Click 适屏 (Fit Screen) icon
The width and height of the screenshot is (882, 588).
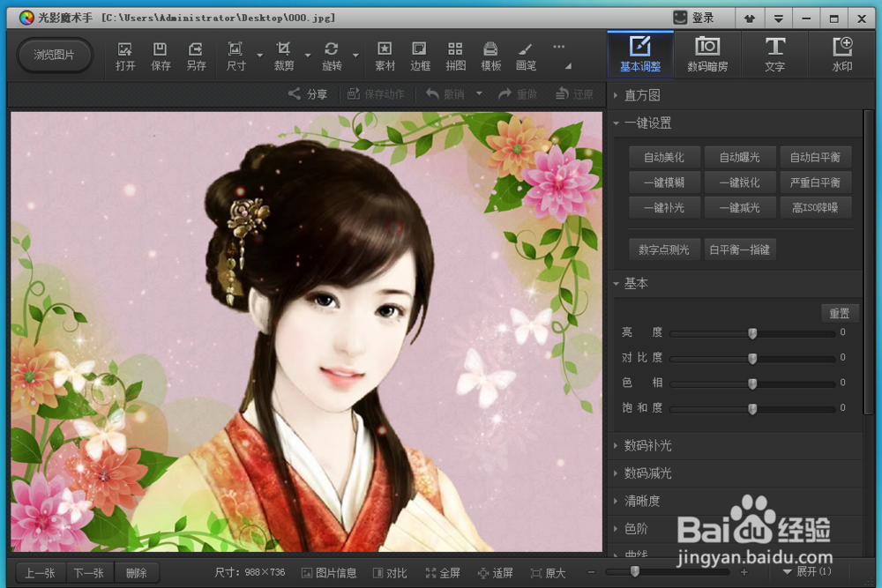click(495, 573)
